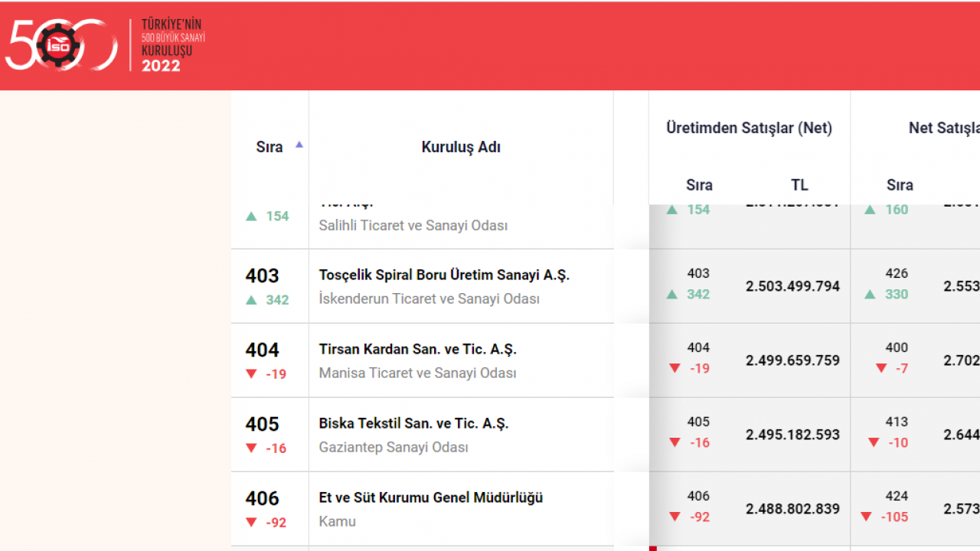Viewport: 980px width, 551px height.
Task: Select rank number 405 in first column
Action: [262, 424]
